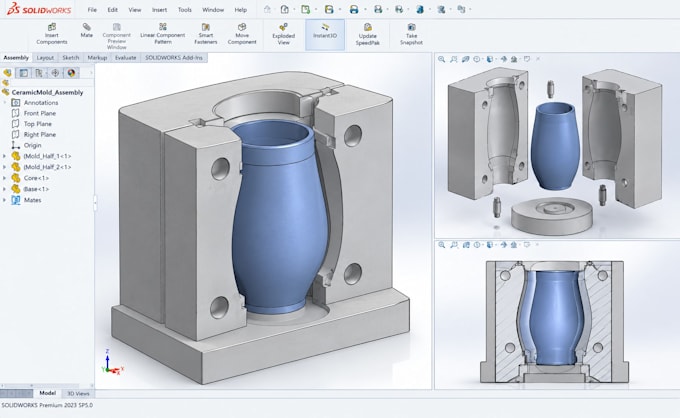
Task: Open dropdown arrow next to Save icon
Action: tap(340, 9)
